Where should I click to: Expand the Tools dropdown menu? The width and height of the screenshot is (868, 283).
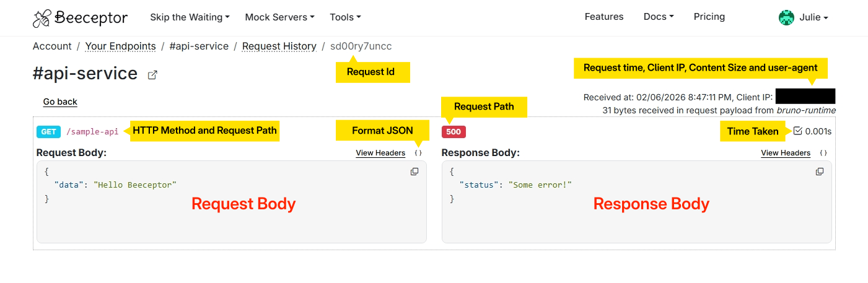[x=345, y=17]
